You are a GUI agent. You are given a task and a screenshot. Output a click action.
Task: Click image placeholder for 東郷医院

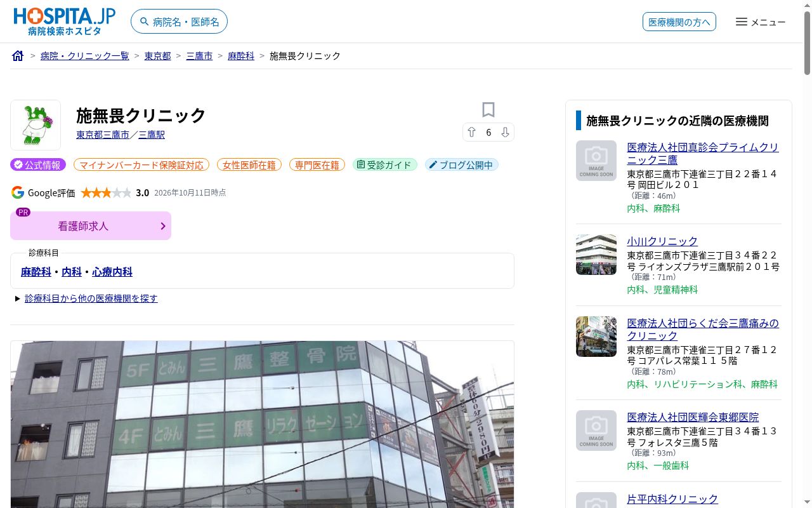(596, 431)
